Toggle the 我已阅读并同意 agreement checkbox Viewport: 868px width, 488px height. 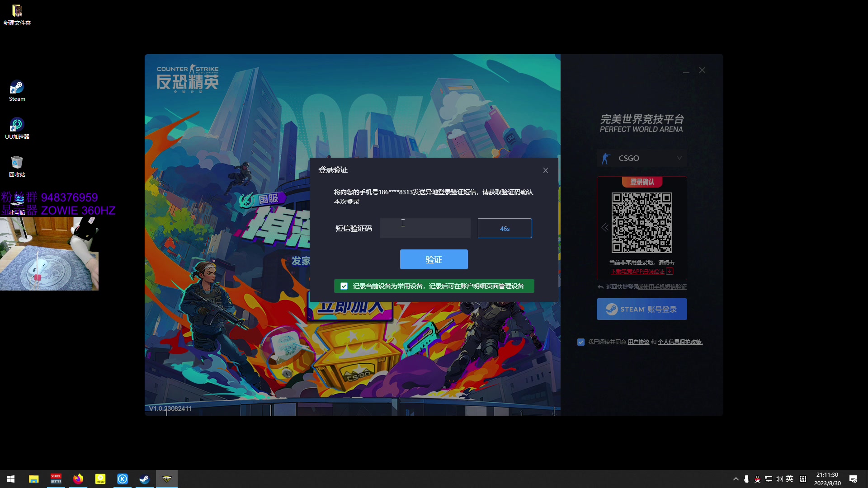[581, 342]
